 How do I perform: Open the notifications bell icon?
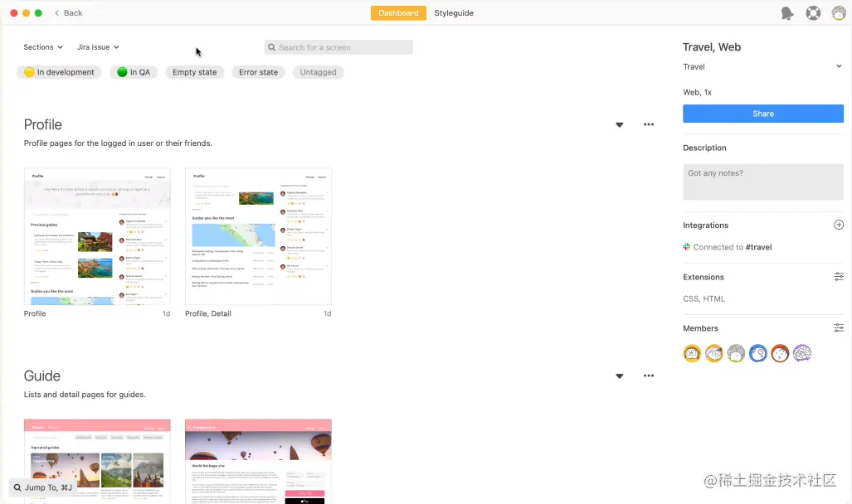(x=786, y=13)
